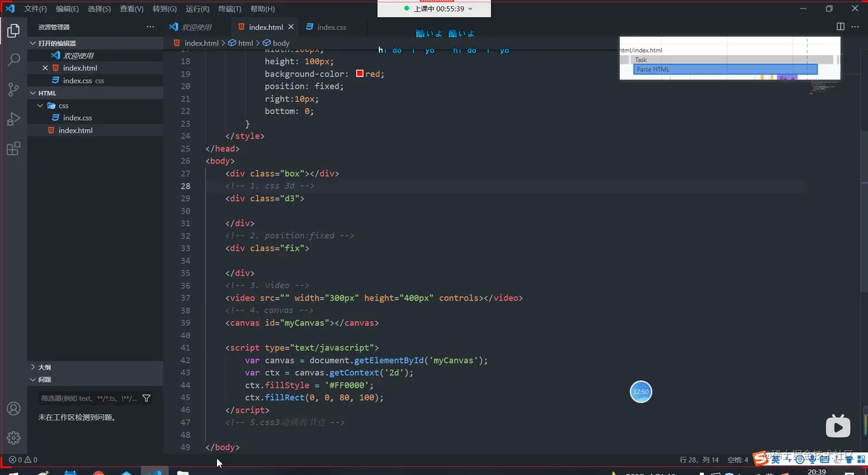This screenshot has height=475, width=868.
Task: Open Run and Debug view
Action: point(13,119)
